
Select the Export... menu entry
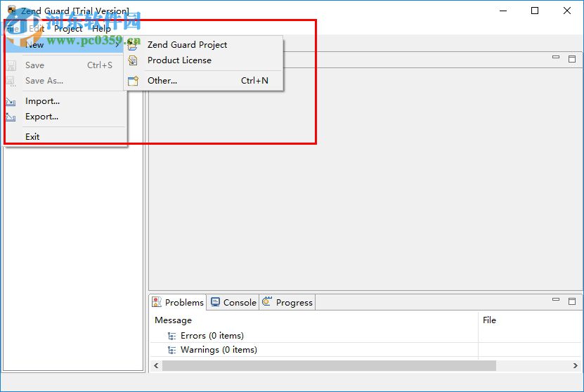tap(65, 117)
